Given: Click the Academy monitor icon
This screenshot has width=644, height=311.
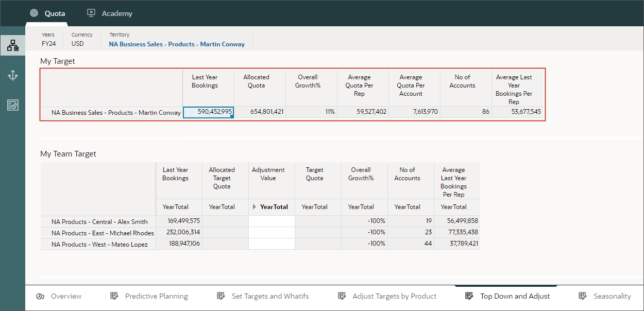Looking at the screenshot, I should (91, 13).
